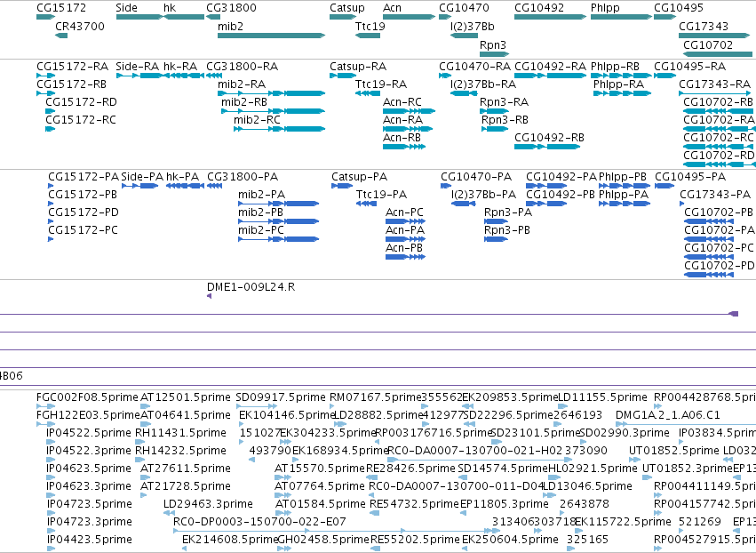The width and height of the screenshot is (756, 553).
Task: Select the mib2 gene bar
Action: click(272, 36)
